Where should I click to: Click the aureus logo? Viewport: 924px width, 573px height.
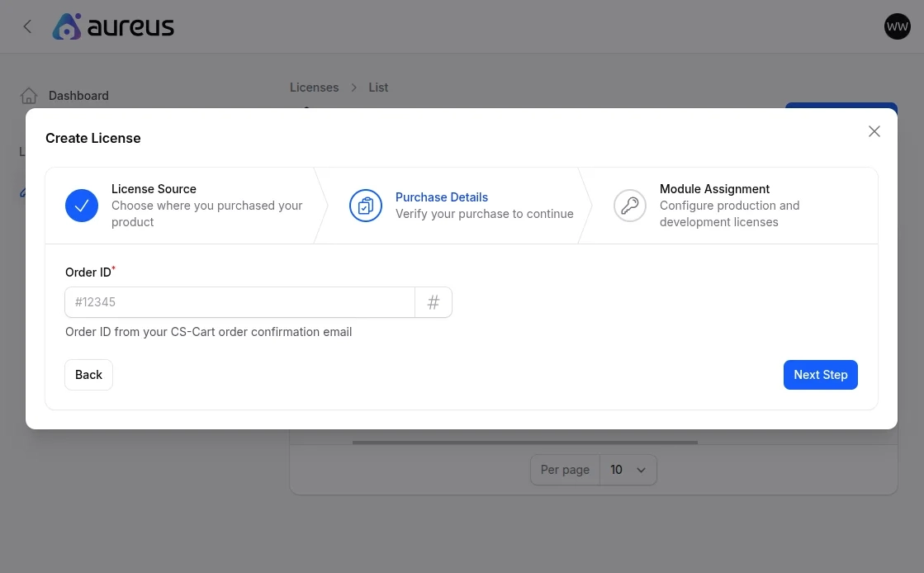pyautogui.click(x=113, y=26)
